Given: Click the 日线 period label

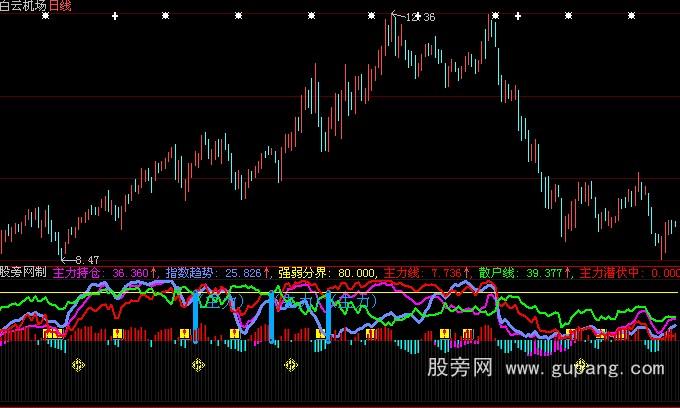Looking at the screenshot, I should coord(60,6).
